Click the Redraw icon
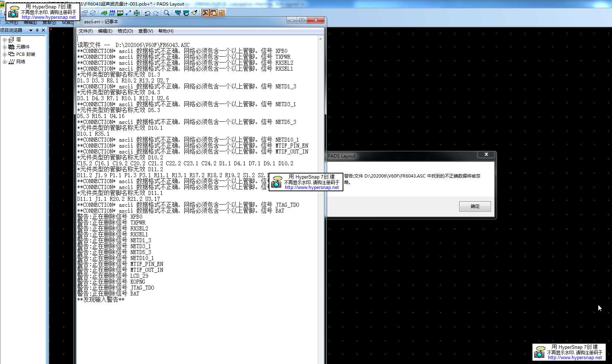 click(x=186, y=13)
